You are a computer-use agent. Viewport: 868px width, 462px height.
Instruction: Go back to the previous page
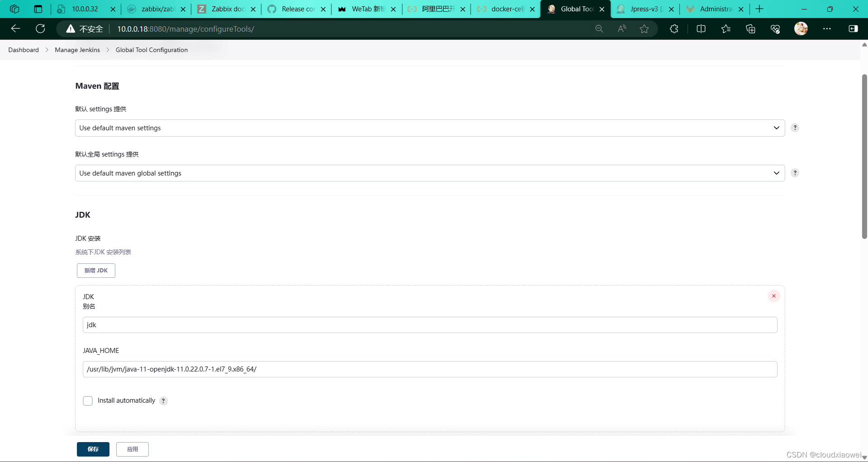(16, 29)
